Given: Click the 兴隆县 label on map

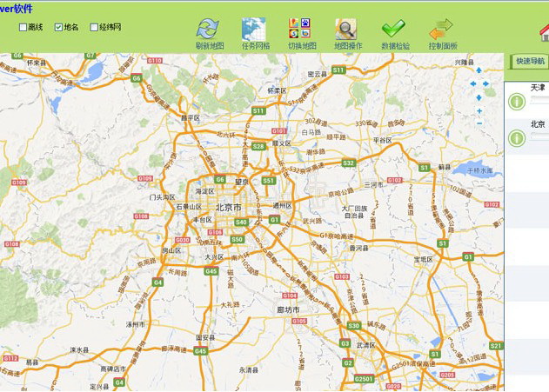Looking at the screenshot, I should (465, 63).
